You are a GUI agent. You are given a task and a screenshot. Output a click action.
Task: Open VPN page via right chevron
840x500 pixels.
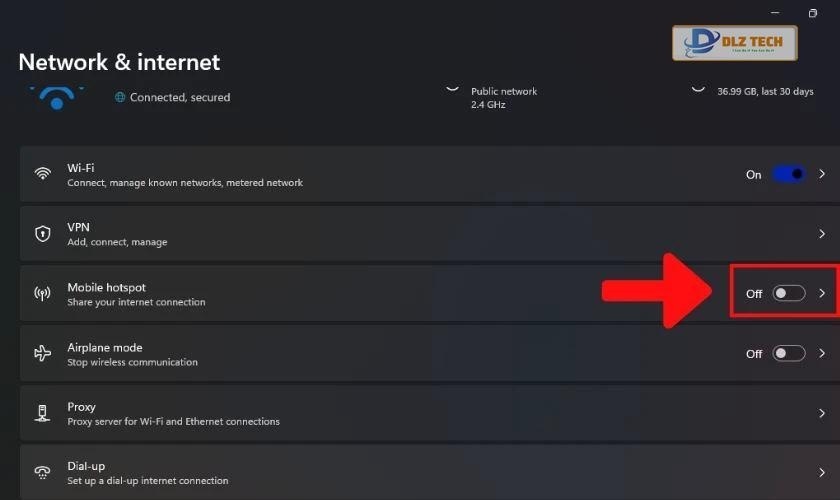coord(822,234)
